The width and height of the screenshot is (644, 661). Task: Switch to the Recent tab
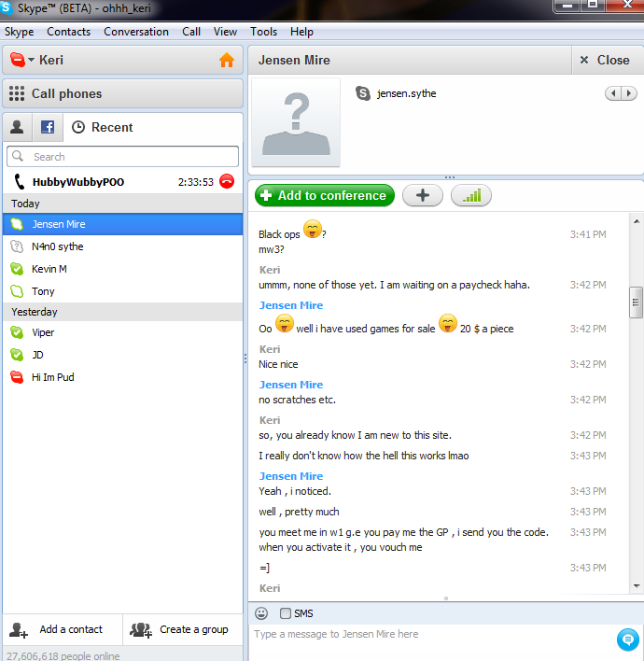tap(103, 127)
